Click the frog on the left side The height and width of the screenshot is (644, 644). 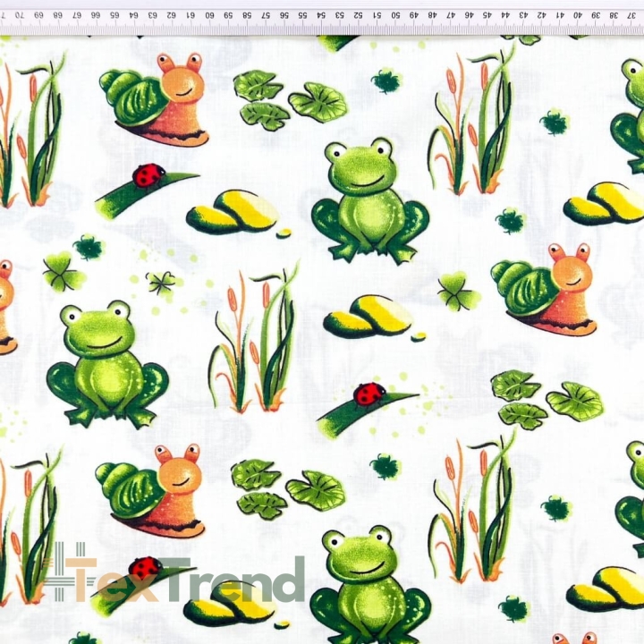(x=107, y=364)
